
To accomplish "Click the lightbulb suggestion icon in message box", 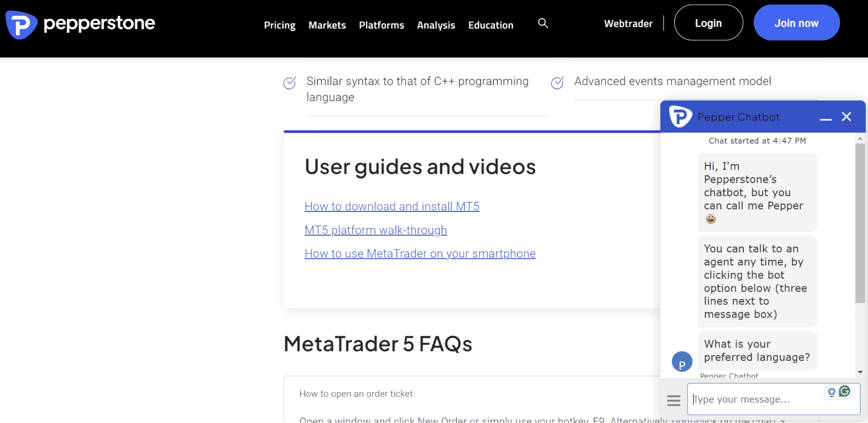I will tap(832, 392).
